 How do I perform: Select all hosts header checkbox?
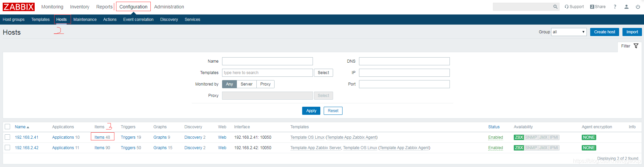7,127
